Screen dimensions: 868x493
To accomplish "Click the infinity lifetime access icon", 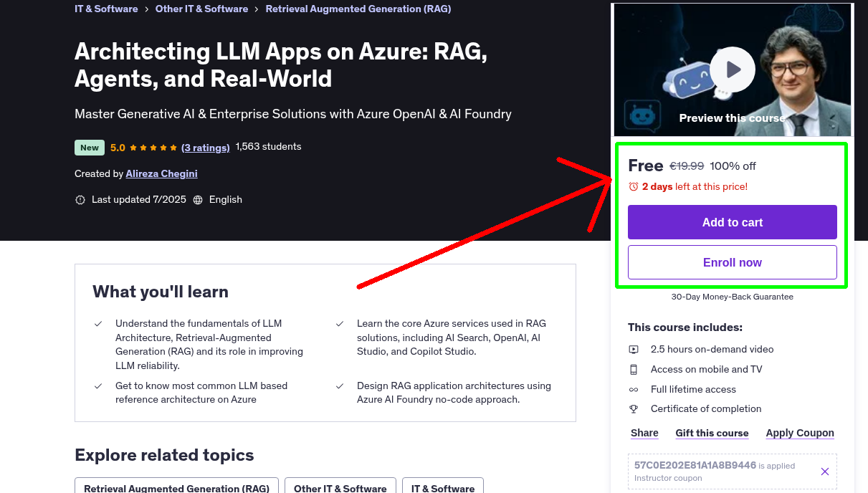I will (x=634, y=390).
